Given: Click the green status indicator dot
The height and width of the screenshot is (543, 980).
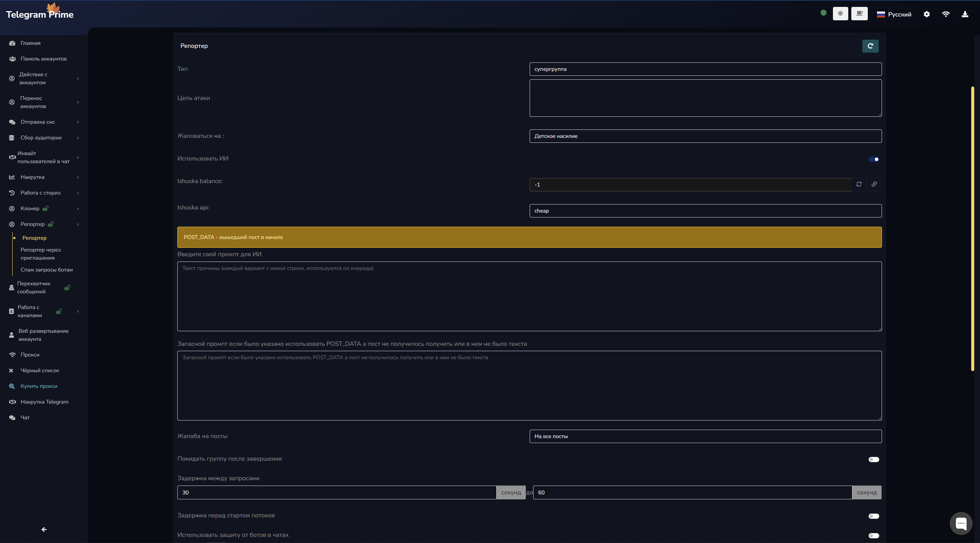Looking at the screenshot, I should click(x=823, y=13).
